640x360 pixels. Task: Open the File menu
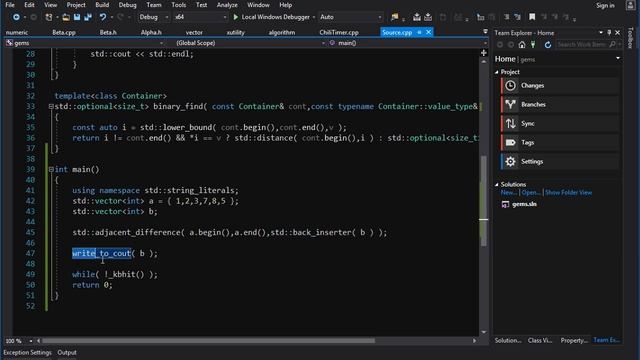pyautogui.click(x=10, y=5)
